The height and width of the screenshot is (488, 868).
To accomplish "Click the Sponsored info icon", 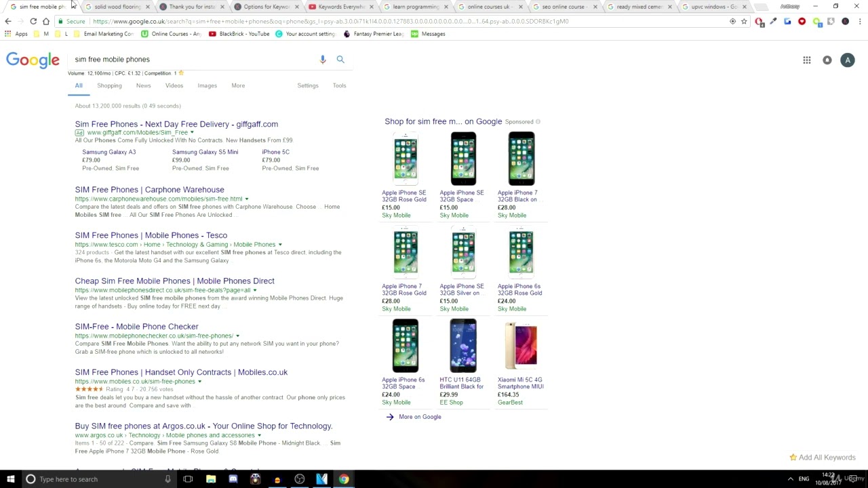I will (538, 122).
